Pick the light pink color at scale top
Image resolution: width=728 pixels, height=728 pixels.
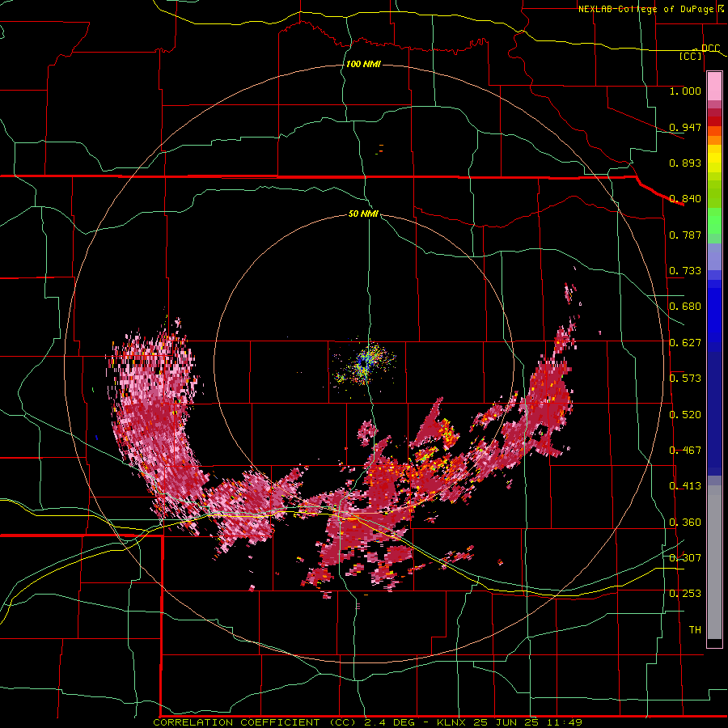point(714,86)
